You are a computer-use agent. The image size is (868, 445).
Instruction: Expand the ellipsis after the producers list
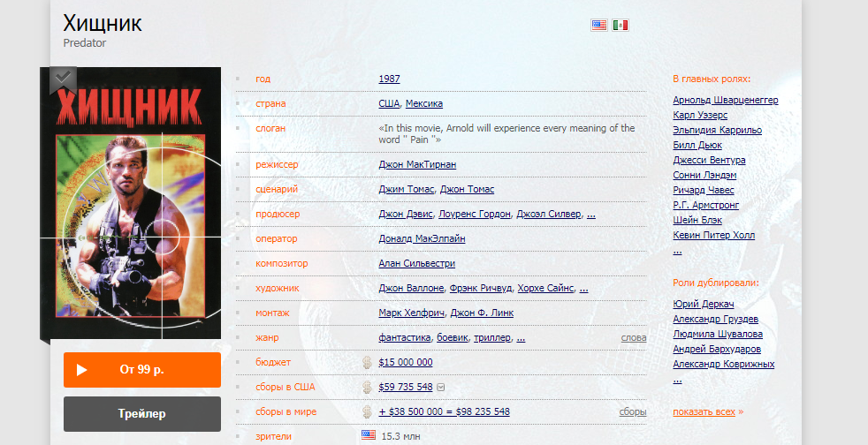(591, 215)
